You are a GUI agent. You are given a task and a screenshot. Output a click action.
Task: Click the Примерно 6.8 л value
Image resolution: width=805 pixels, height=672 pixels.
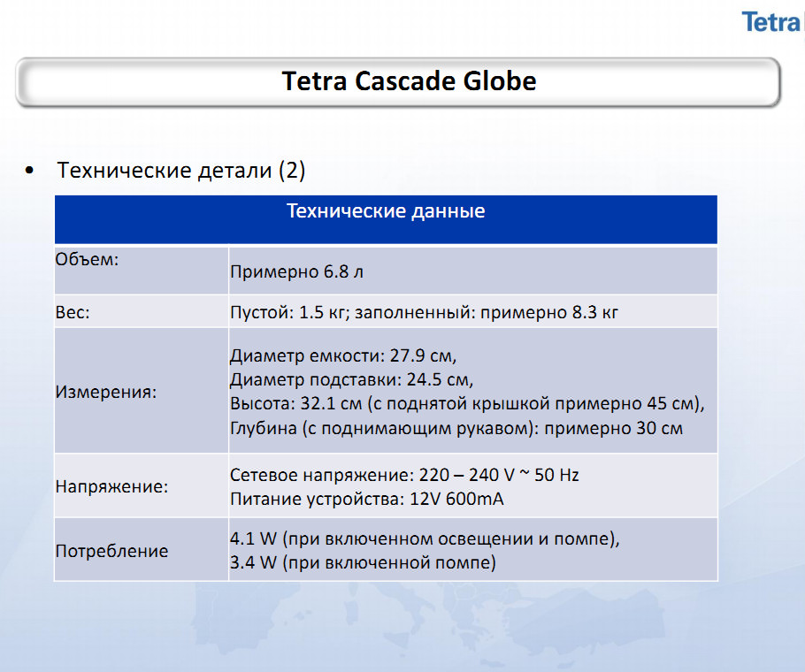pos(296,272)
